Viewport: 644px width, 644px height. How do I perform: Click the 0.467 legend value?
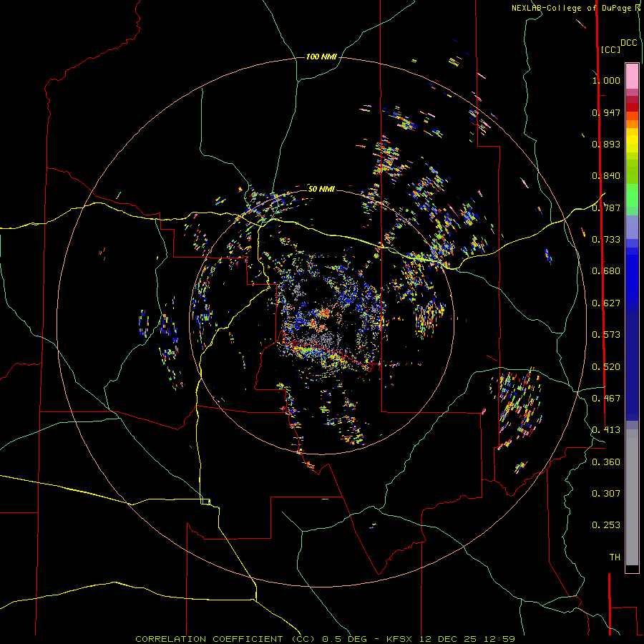[x=606, y=399]
